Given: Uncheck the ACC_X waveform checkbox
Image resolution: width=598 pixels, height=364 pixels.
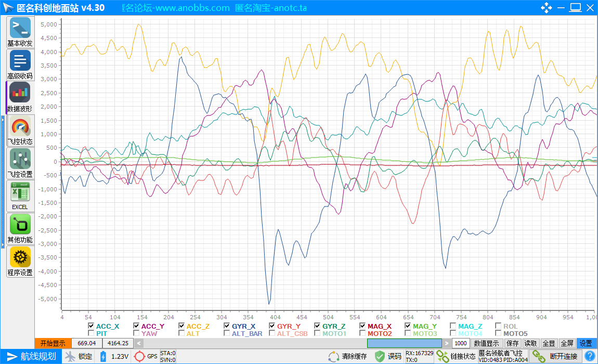Looking at the screenshot, I should (91, 326).
